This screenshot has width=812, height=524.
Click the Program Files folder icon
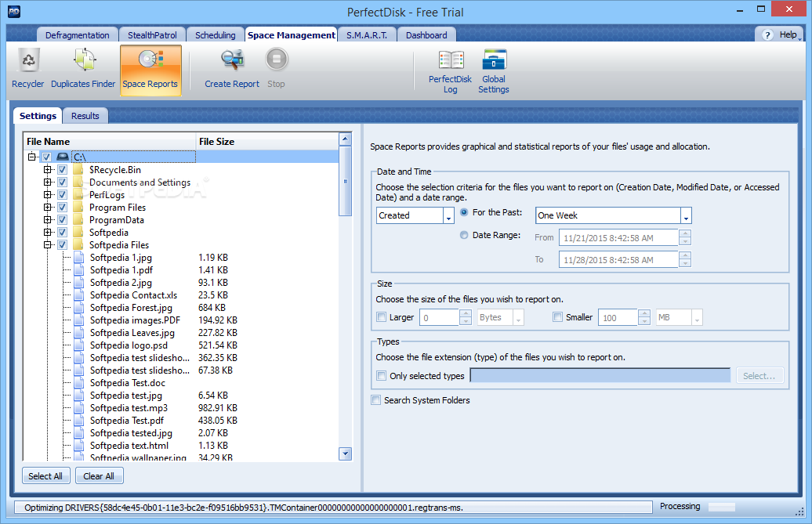click(x=78, y=208)
